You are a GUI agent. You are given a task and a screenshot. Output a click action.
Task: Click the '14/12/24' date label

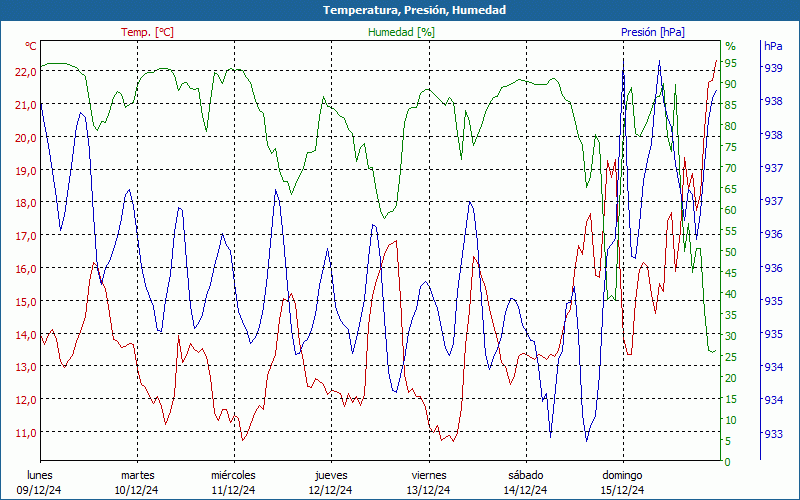point(525,490)
